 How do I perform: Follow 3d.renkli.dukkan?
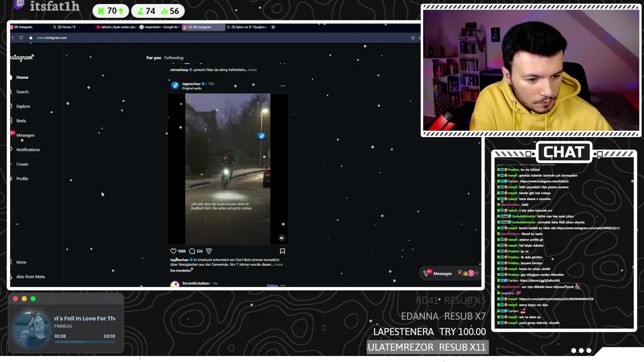[x=272, y=286]
